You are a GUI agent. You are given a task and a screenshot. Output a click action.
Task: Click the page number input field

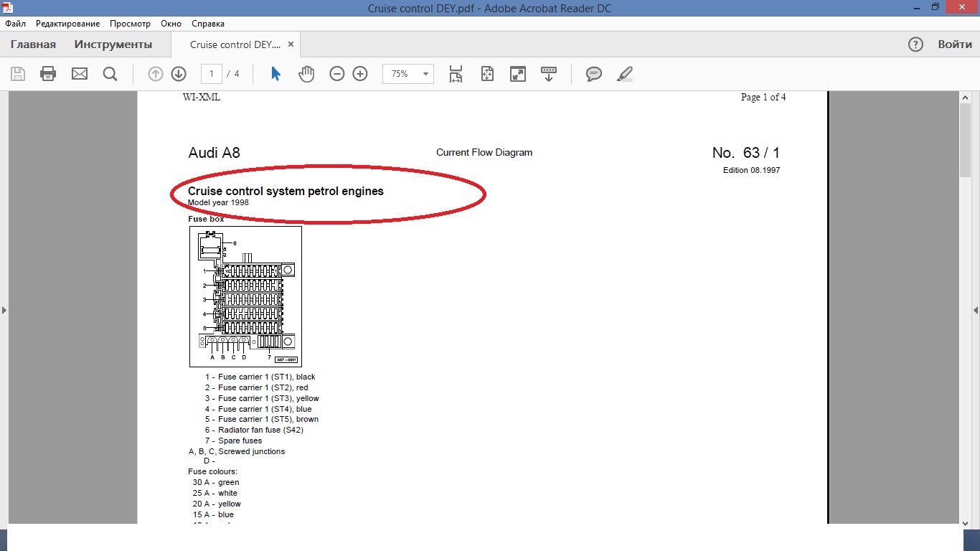[x=212, y=74]
